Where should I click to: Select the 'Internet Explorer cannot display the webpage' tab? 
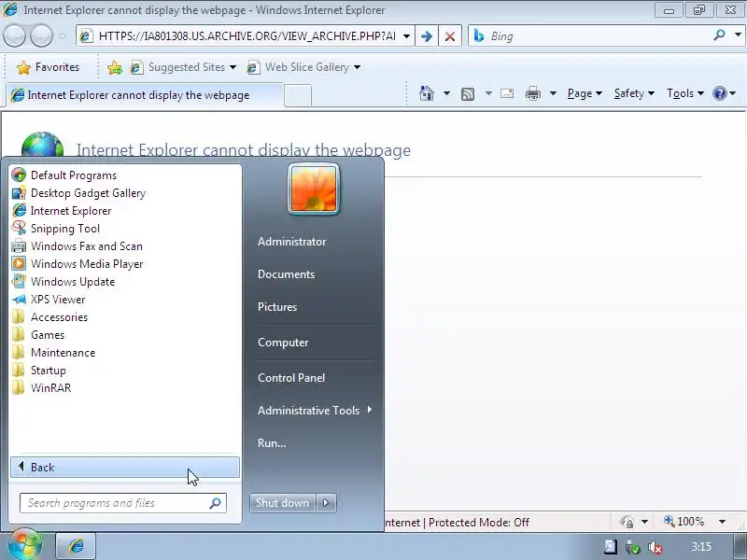145,95
